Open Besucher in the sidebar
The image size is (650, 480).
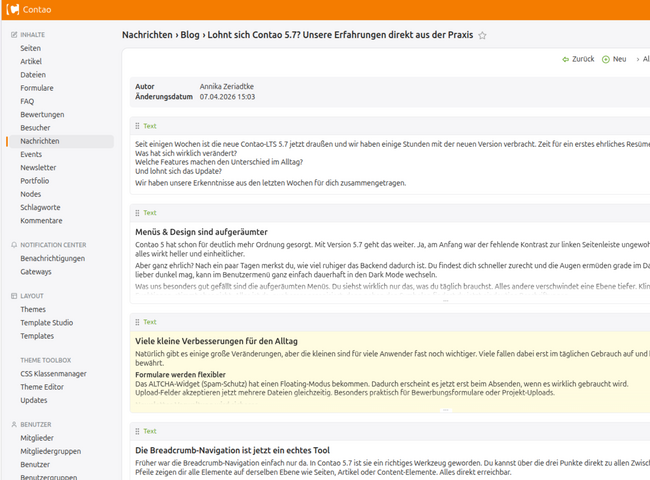click(35, 128)
